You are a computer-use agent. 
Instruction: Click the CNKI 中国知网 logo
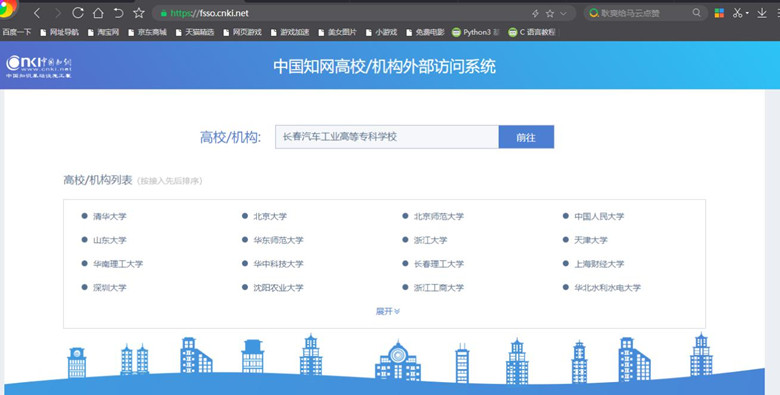39,67
